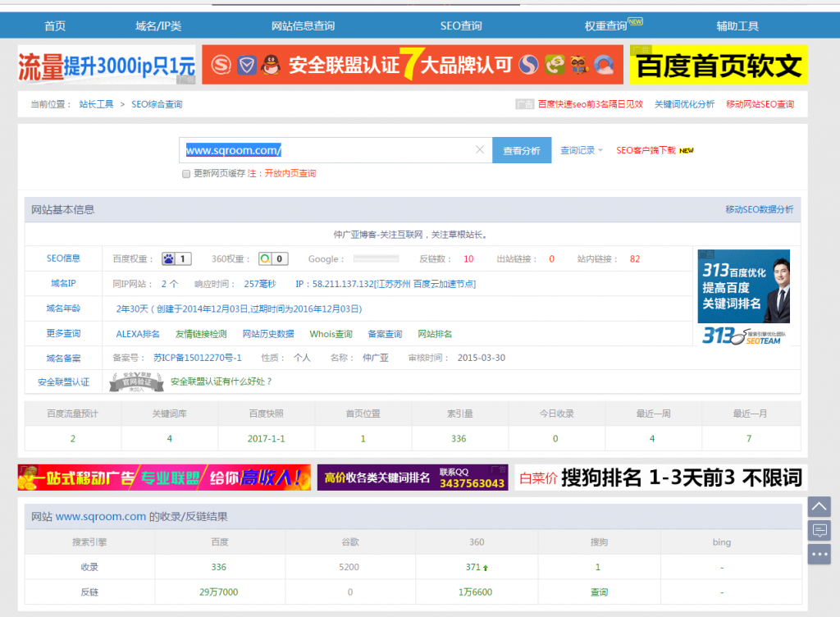Open the feedback comment icon on the side bar
Viewport: 840px width, 617px height.
(819, 530)
